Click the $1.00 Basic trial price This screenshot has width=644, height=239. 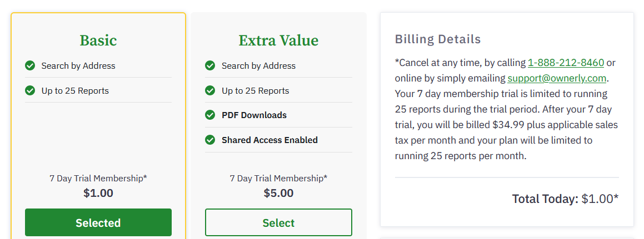coord(98,193)
